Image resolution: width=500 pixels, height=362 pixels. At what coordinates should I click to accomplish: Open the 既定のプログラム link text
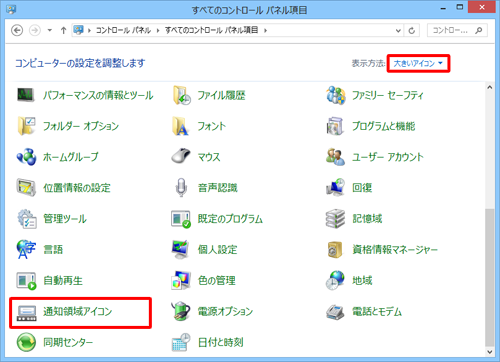click(x=230, y=219)
